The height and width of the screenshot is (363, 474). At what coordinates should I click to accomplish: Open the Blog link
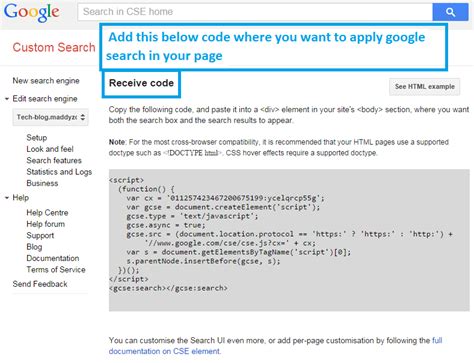pyautogui.click(x=34, y=247)
